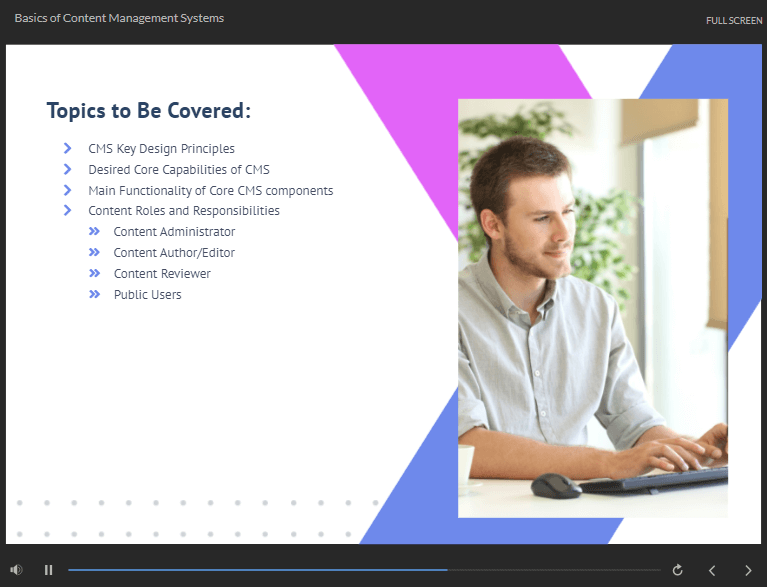Click double-arrow bullet beside Public Users

click(x=94, y=294)
